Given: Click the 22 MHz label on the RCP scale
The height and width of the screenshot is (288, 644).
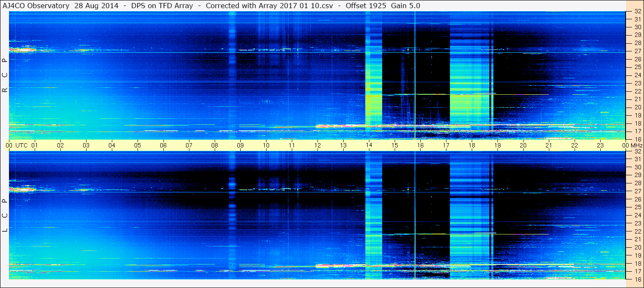Looking at the screenshot, I should pyautogui.click(x=638, y=91).
